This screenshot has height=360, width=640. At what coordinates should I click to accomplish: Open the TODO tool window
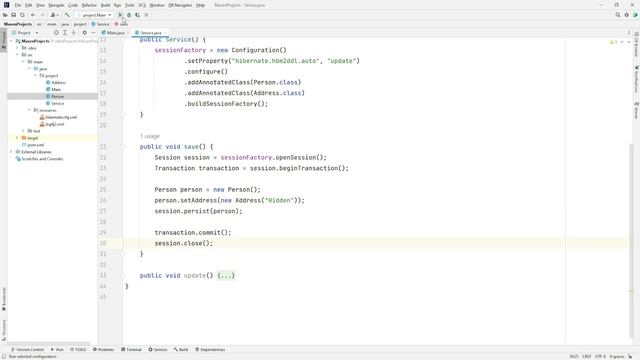click(78, 350)
